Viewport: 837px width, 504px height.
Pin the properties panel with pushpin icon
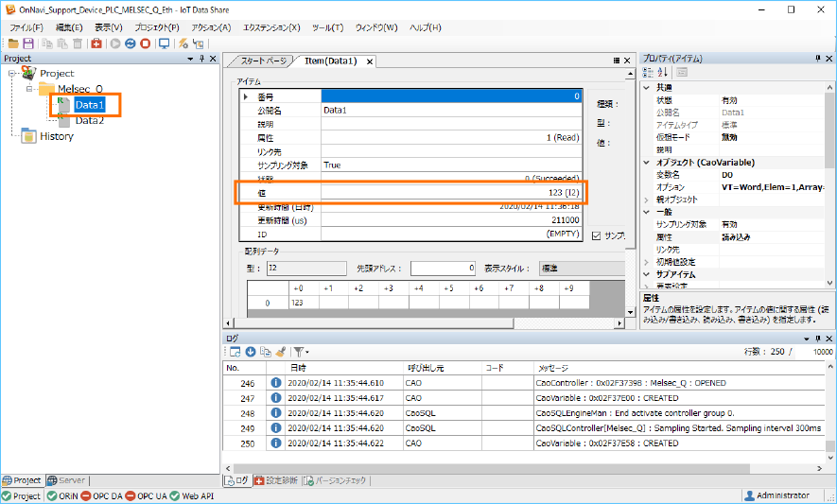tap(818, 59)
